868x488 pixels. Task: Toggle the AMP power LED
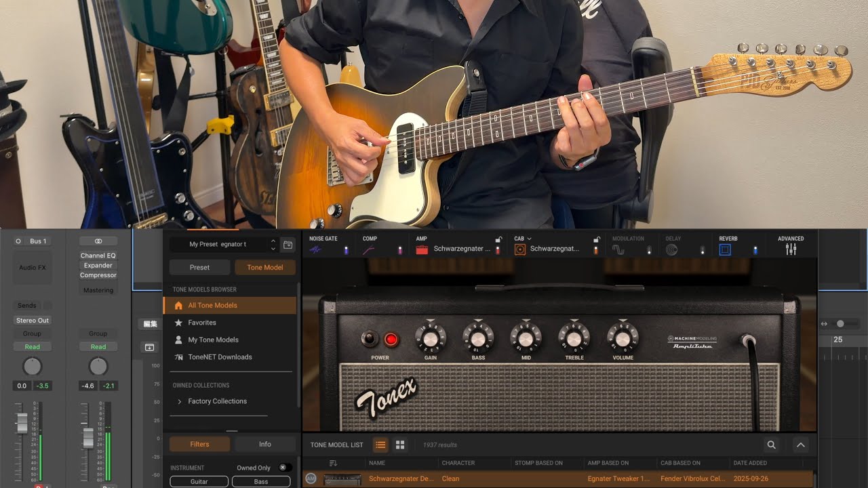(x=498, y=250)
